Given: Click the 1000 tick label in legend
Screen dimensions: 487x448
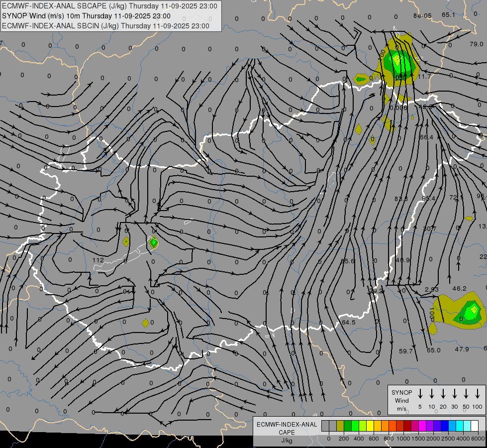Looking at the screenshot, I should point(403,439).
